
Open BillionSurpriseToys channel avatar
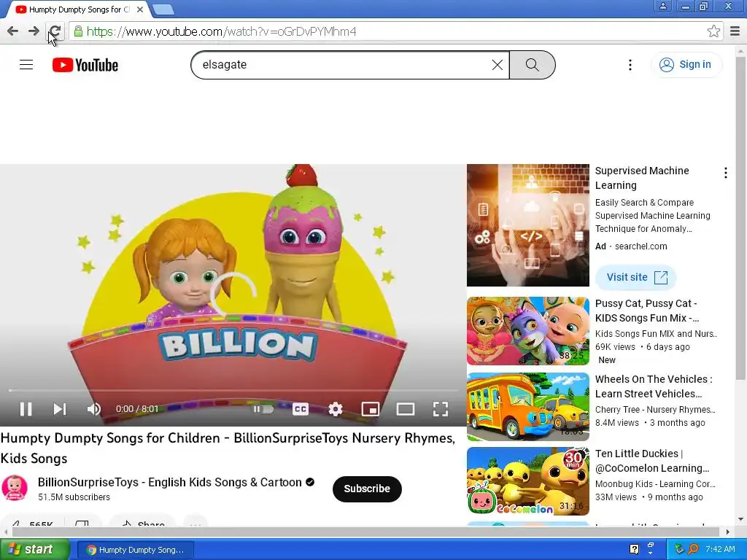point(15,488)
